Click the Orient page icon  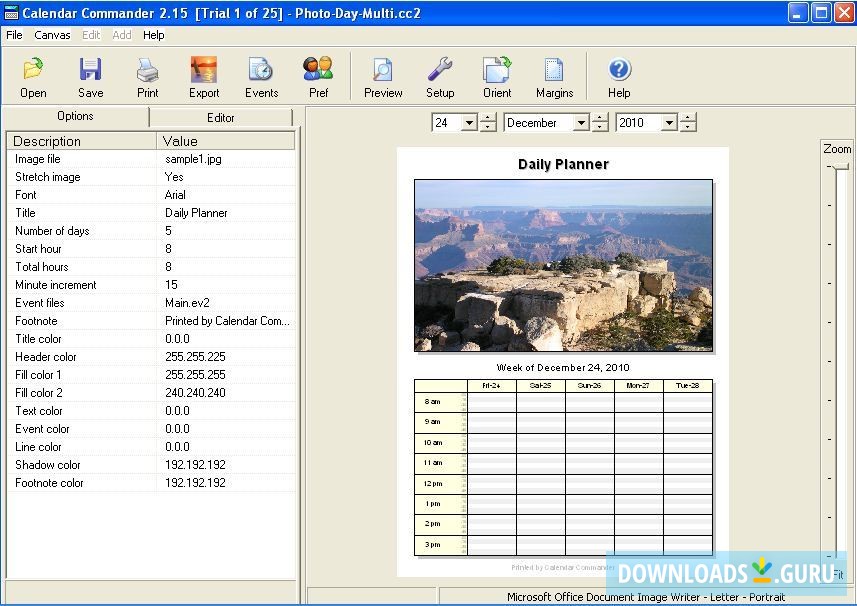[497, 70]
